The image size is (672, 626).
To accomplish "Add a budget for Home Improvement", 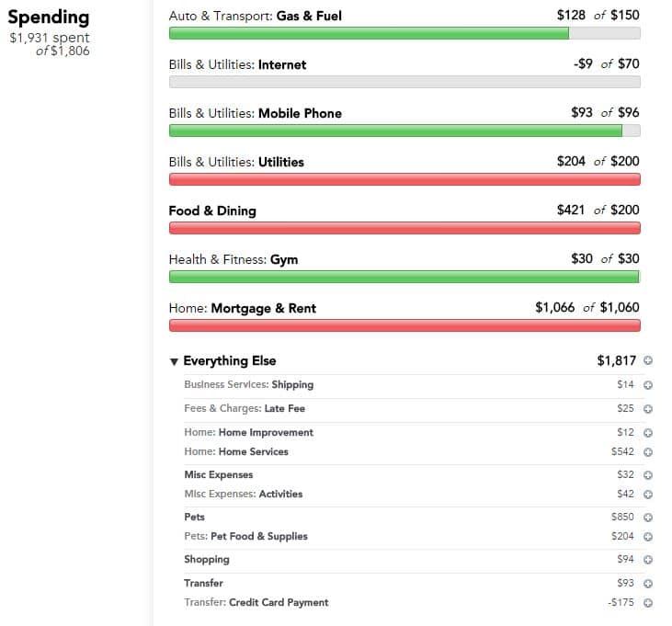I will [648, 433].
